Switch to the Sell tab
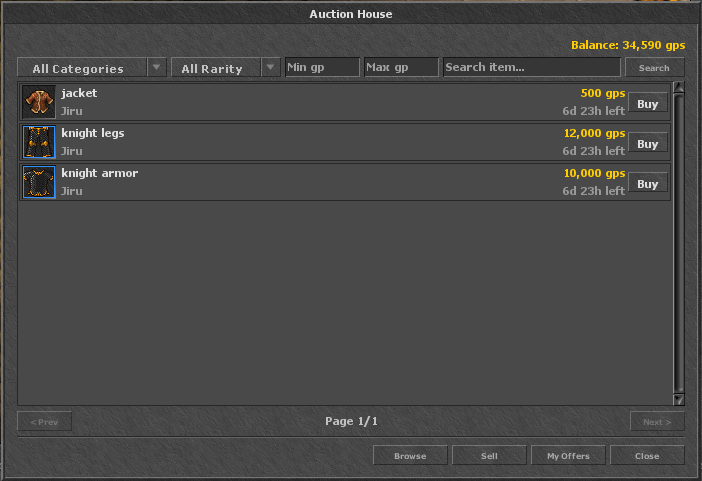The width and height of the screenshot is (702, 481). [x=489, y=455]
